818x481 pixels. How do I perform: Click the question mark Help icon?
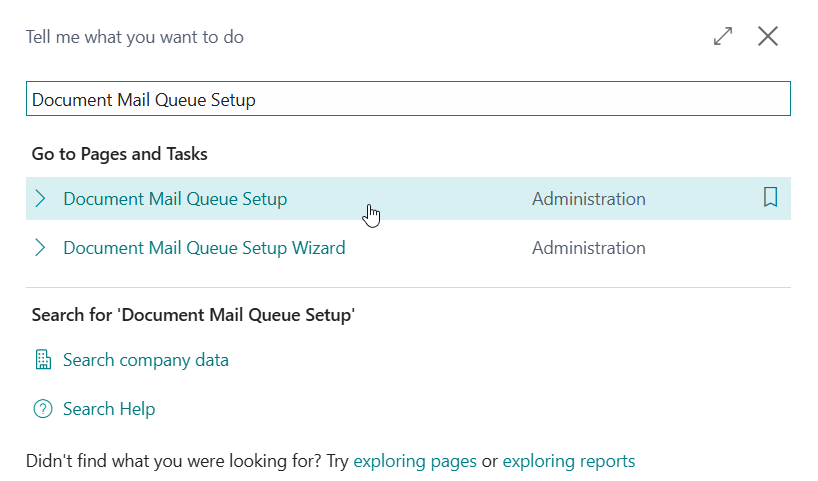42,409
